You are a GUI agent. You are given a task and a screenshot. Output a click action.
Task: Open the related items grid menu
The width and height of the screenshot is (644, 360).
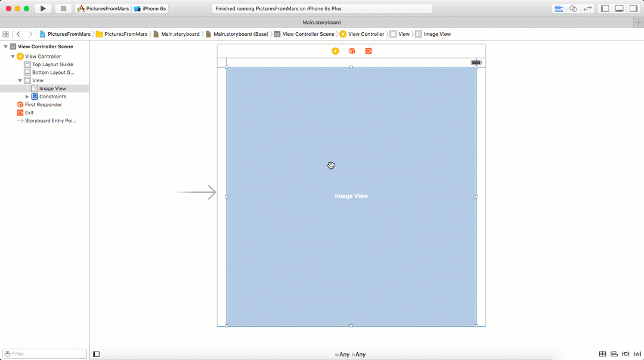pyautogui.click(x=6, y=34)
